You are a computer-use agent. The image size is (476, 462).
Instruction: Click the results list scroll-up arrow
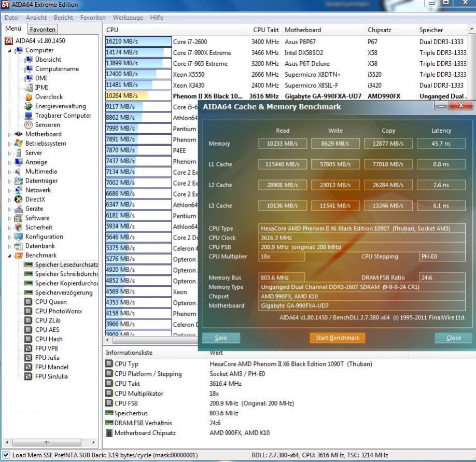471,29
